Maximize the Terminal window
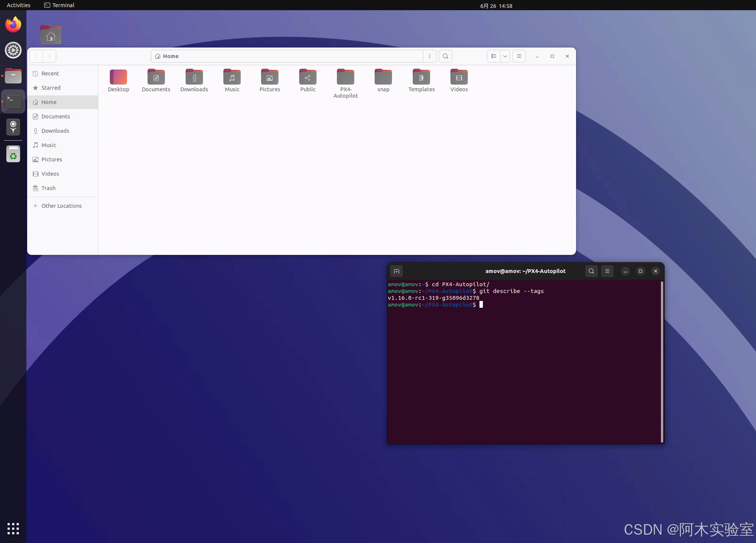 641,271
